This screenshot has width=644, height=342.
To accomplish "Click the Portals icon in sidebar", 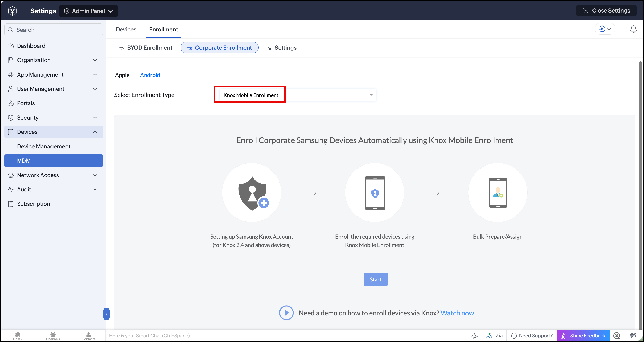I will (x=11, y=103).
